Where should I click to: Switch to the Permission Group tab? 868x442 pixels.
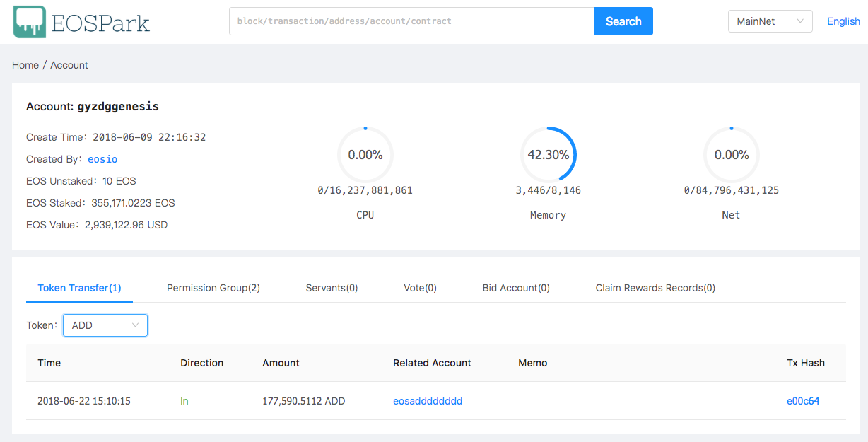(x=213, y=288)
